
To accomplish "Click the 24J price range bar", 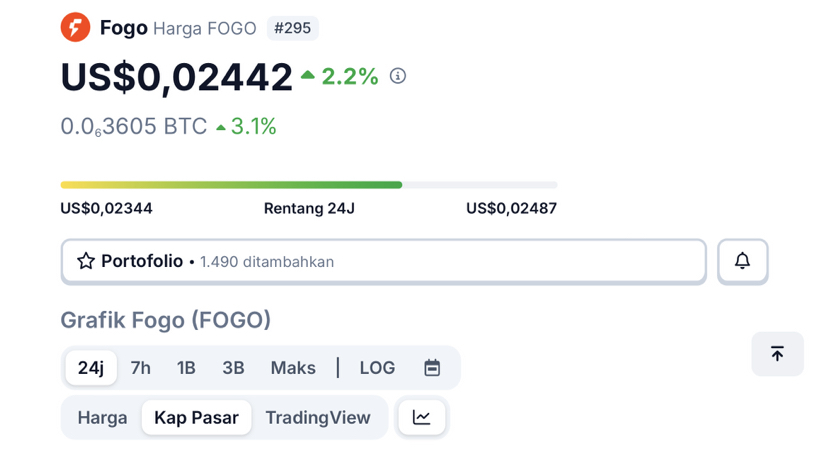I will 308,185.
